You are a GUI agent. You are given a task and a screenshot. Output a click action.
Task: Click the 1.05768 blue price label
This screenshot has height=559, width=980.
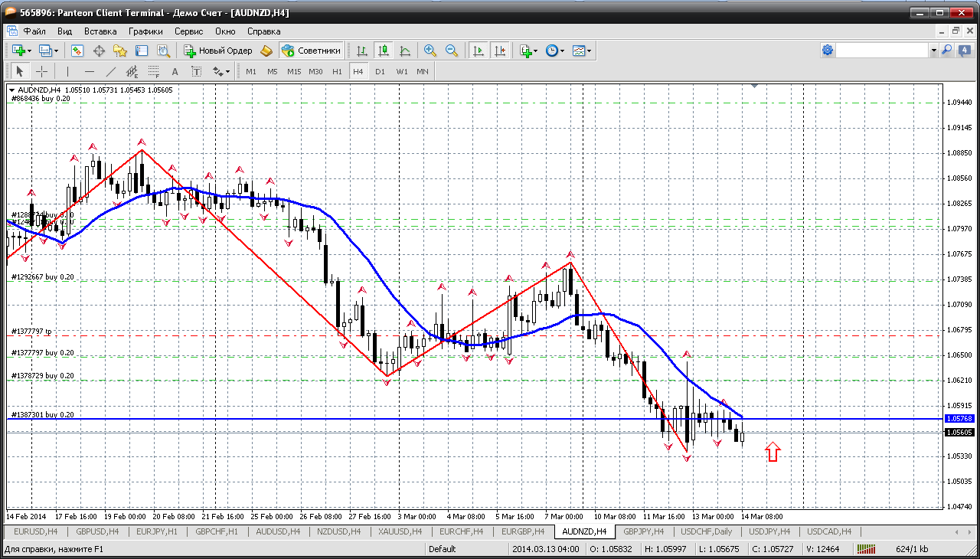tap(959, 419)
